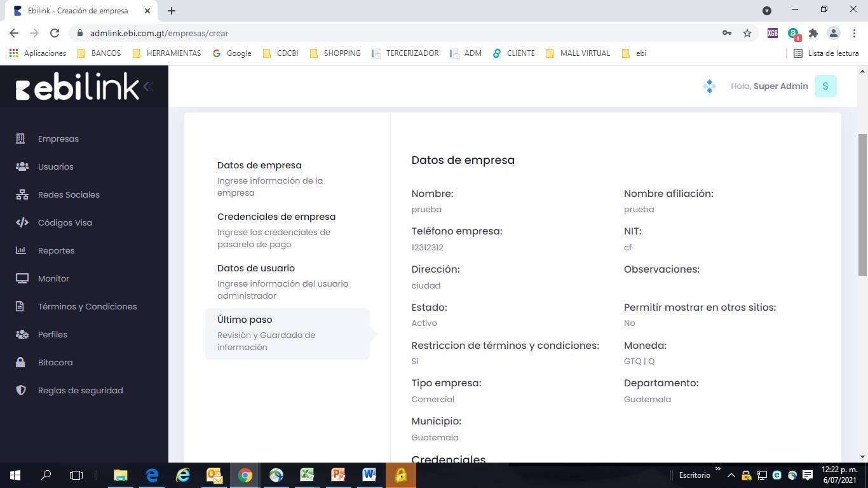Open the HERRAMIENTAS bookmark folder
Viewport: 868px width, 488px height.
[166, 53]
